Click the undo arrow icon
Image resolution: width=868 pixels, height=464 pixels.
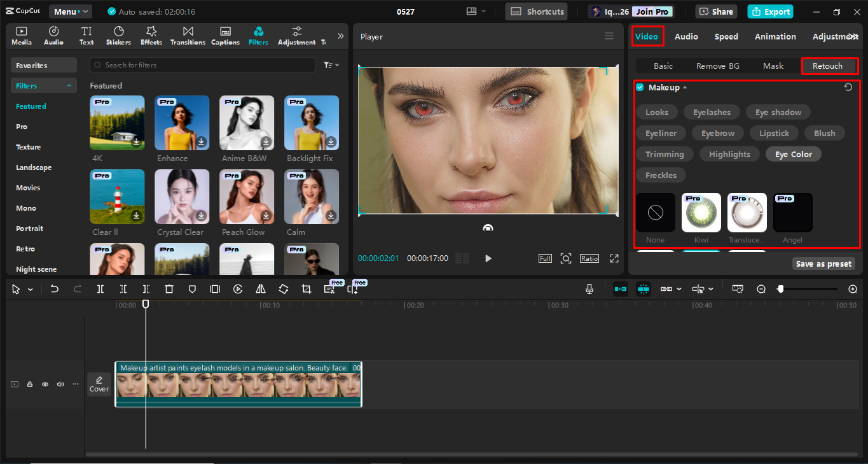tap(55, 289)
